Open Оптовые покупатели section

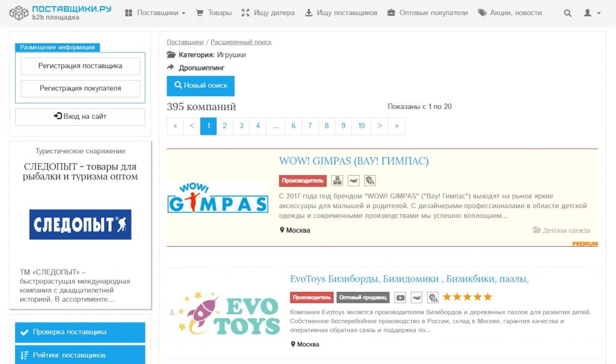pos(428,13)
